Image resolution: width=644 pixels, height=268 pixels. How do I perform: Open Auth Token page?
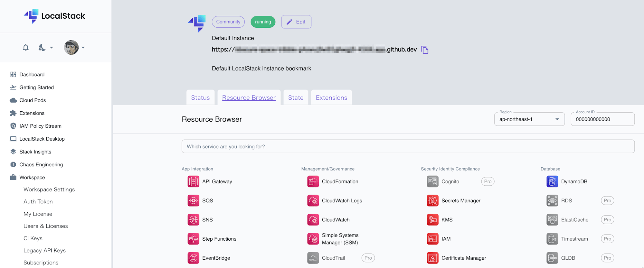click(38, 202)
